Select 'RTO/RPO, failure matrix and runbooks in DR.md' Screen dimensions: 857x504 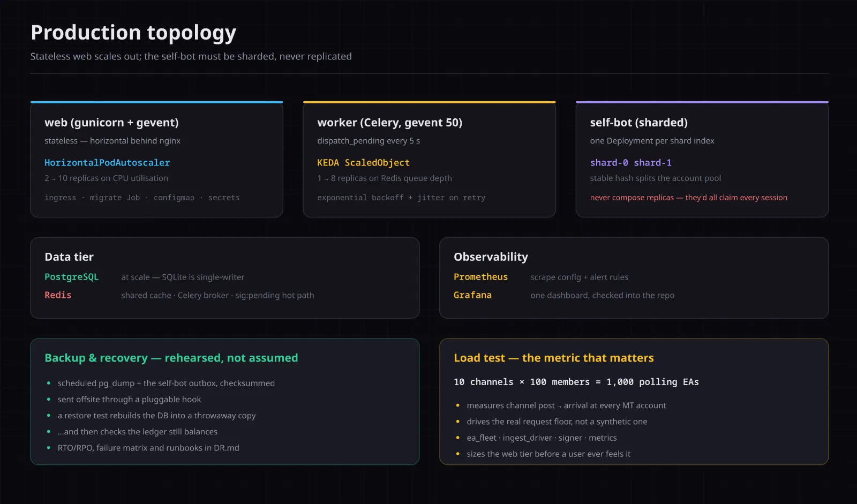[x=148, y=448]
